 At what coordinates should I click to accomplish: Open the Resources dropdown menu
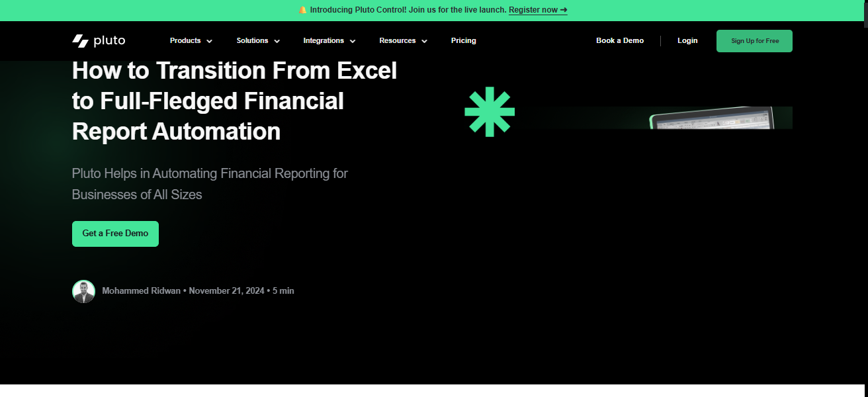[403, 41]
